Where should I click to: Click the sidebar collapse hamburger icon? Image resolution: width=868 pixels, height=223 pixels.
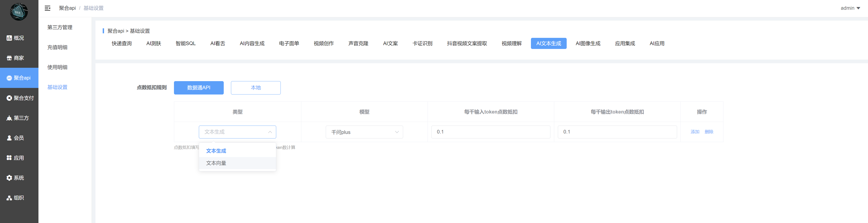click(x=48, y=8)
